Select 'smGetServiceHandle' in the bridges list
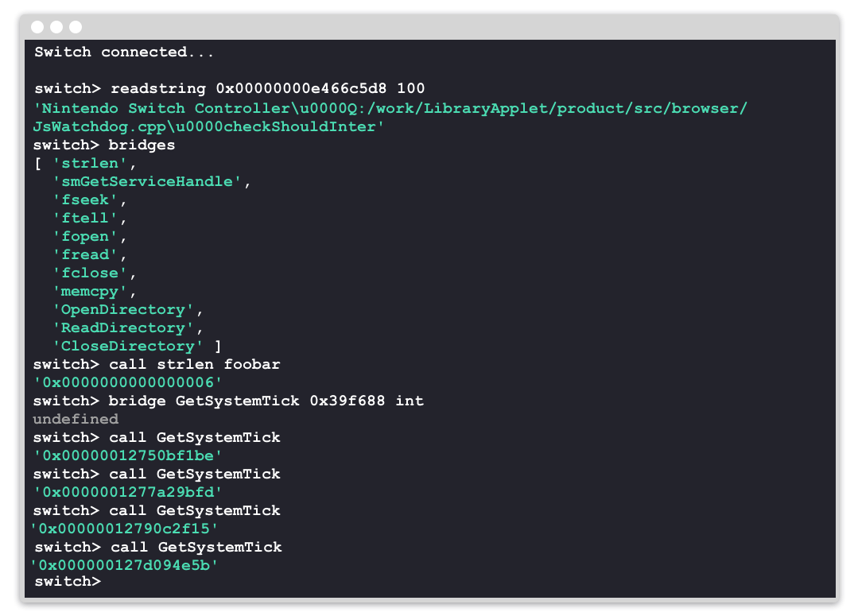 point(146,182)
